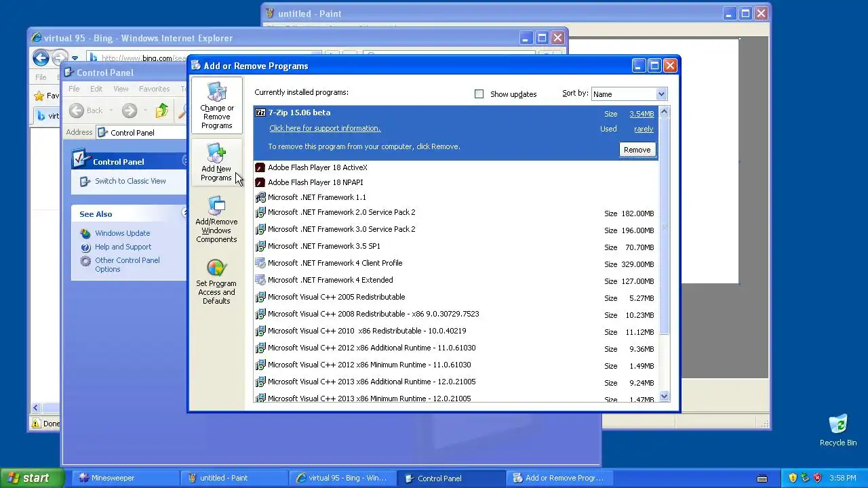Open Other Control Panel Options link
This screenshot has height=488, width=868.
click(x=127, y=264)
